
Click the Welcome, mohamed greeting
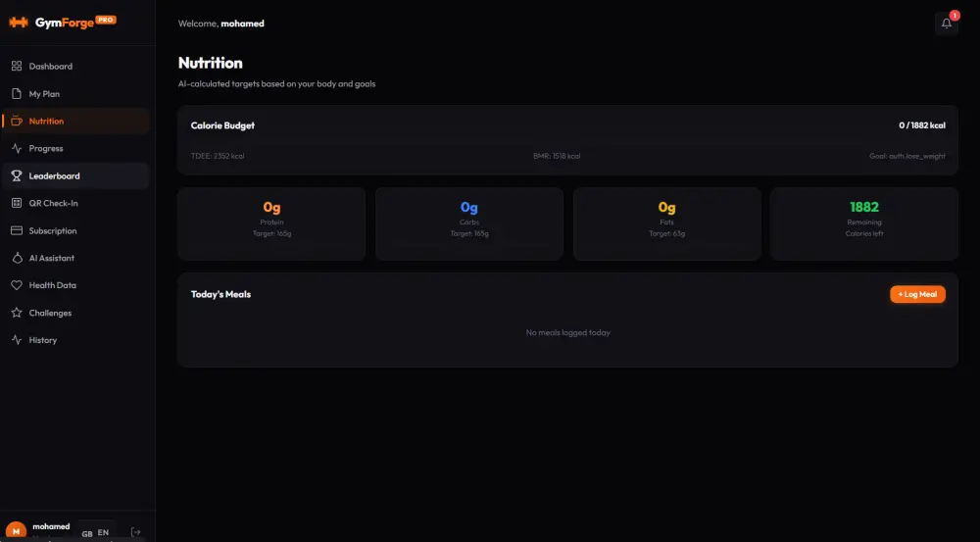click(x=221, y=24)
